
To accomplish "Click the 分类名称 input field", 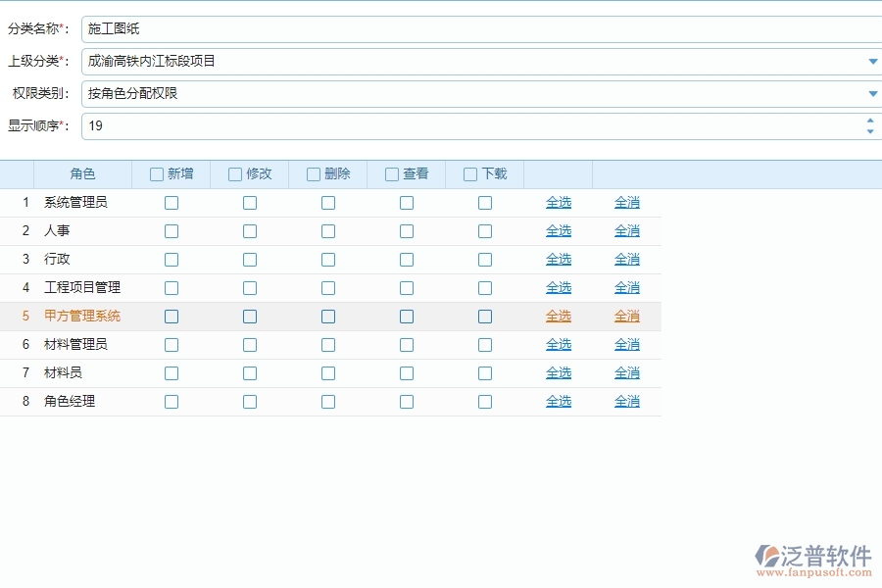I will click(x=294, y=28).
